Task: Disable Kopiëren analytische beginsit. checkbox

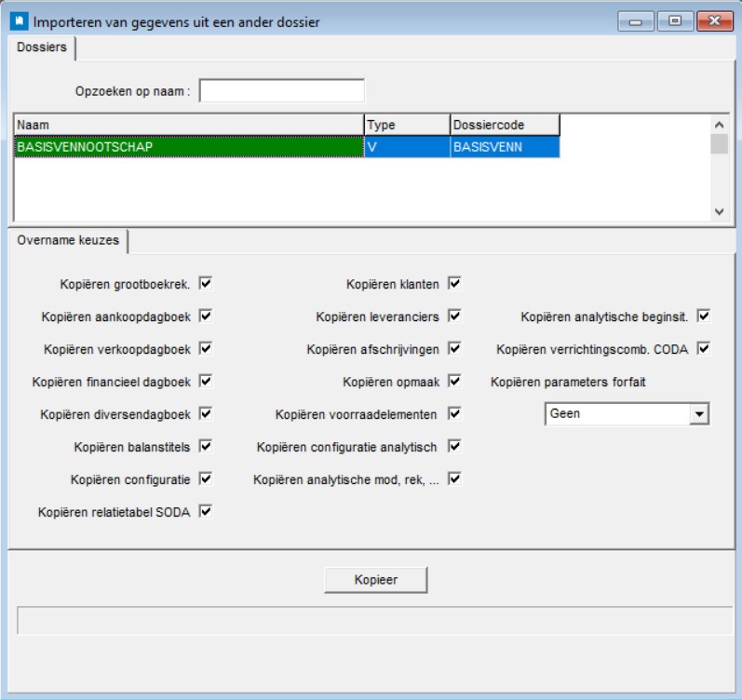Action: (x=704, y=316)
